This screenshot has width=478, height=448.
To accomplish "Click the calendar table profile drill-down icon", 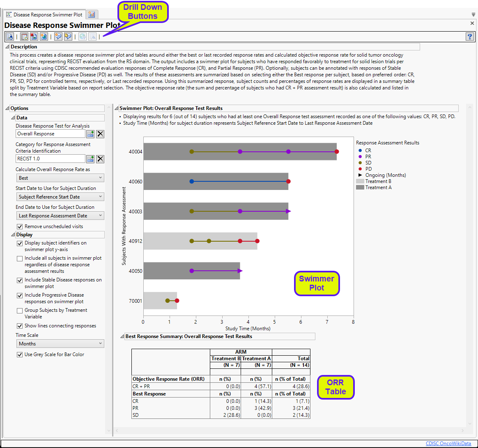I will [x=24, y=37].
